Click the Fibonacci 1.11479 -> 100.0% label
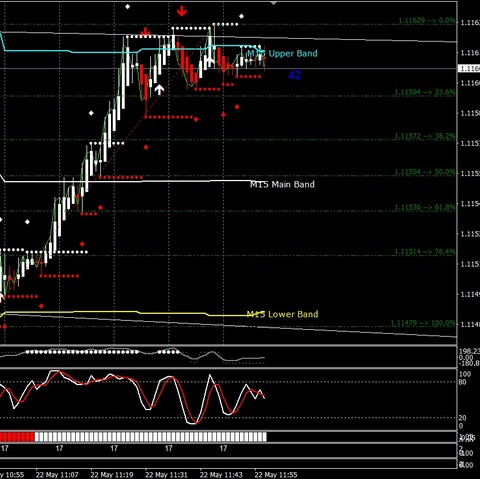Image resolution: width=480 pixels, height=479 pixels. pos(423,323)
